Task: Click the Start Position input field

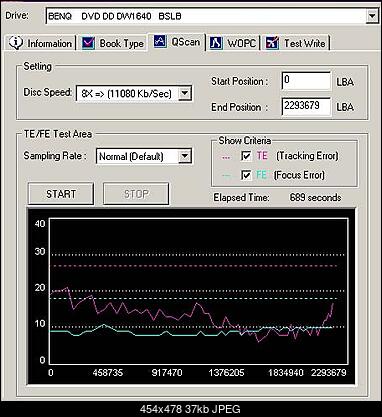Action: [306, 81]
